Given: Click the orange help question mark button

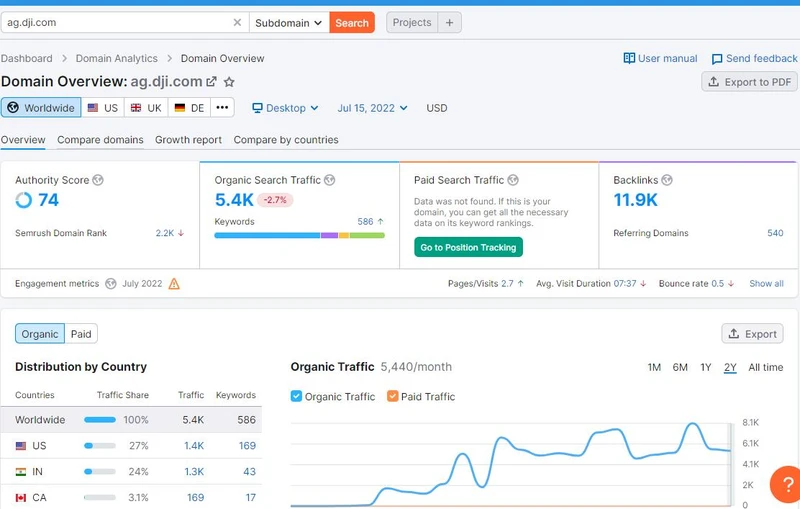Looking at the screenshot, I should click(x=786, y=485).
